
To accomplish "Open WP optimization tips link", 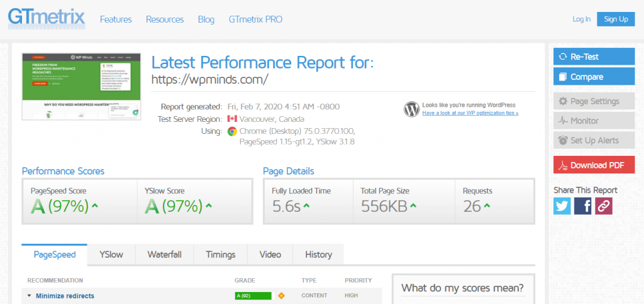I will [x=470, y=113].
